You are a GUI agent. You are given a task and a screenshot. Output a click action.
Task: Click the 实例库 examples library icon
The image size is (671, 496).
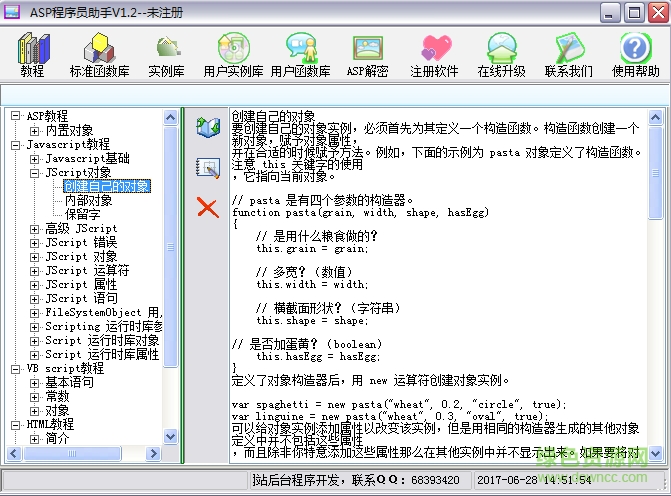(166, 55)
